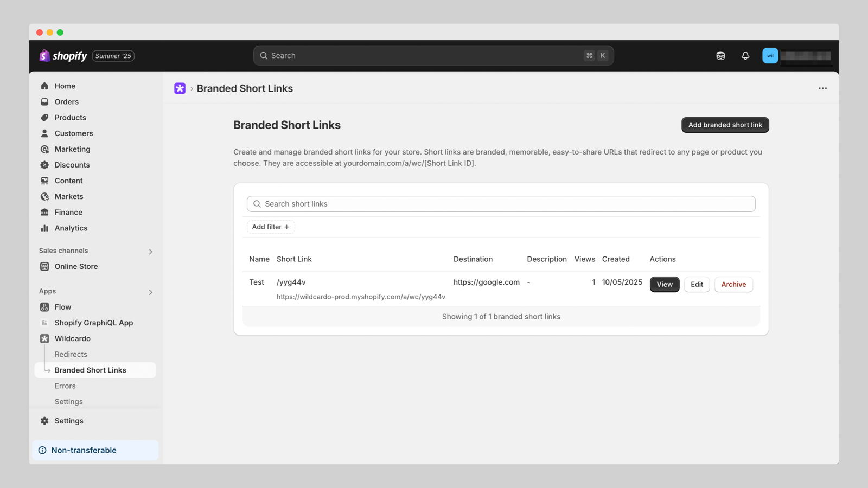Click the Test name cell
This screenshot has width=868, height=488.
[257, 282]
